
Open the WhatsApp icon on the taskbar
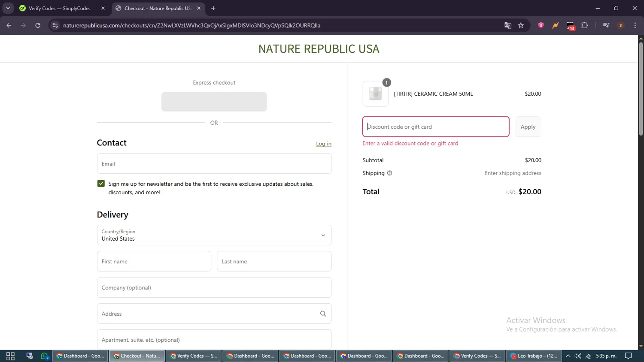click(45, 356)
